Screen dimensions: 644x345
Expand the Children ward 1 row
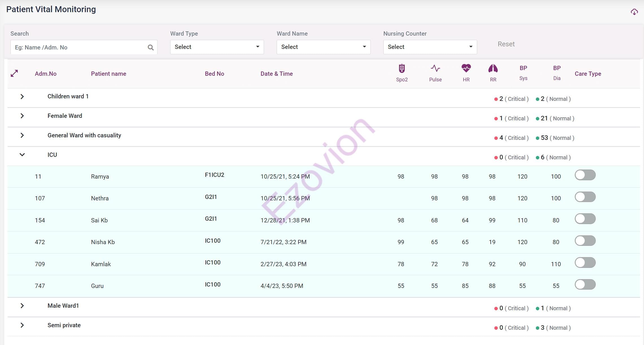[22, 97]
